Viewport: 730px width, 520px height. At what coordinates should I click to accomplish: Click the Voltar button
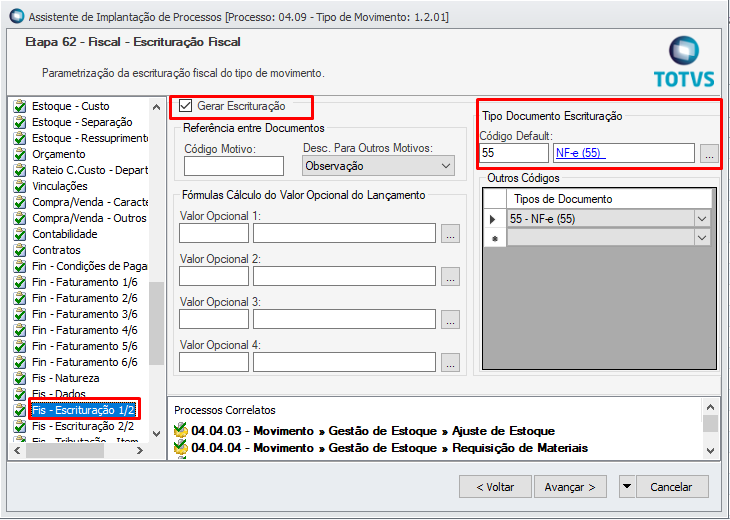[x=495, y=486]
